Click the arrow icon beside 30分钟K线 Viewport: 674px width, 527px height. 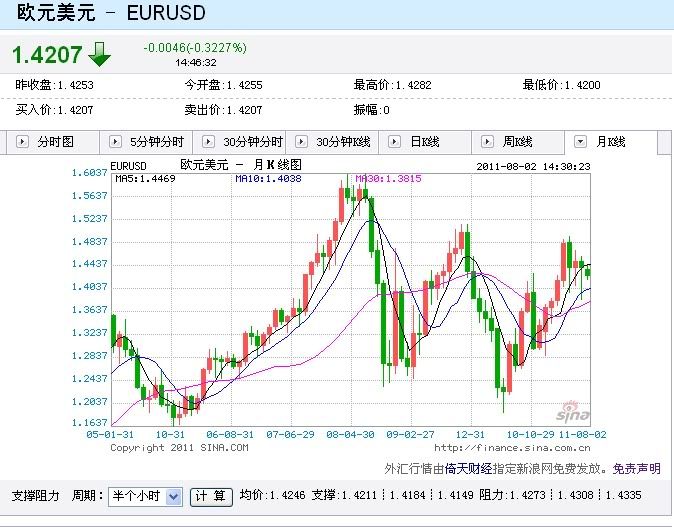tap(301, 142)
